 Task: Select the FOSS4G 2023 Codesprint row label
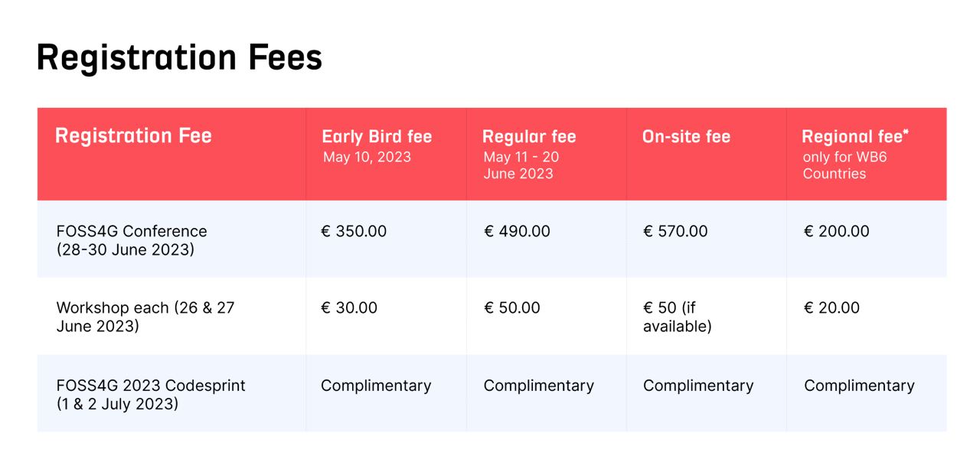pos(151,394)
